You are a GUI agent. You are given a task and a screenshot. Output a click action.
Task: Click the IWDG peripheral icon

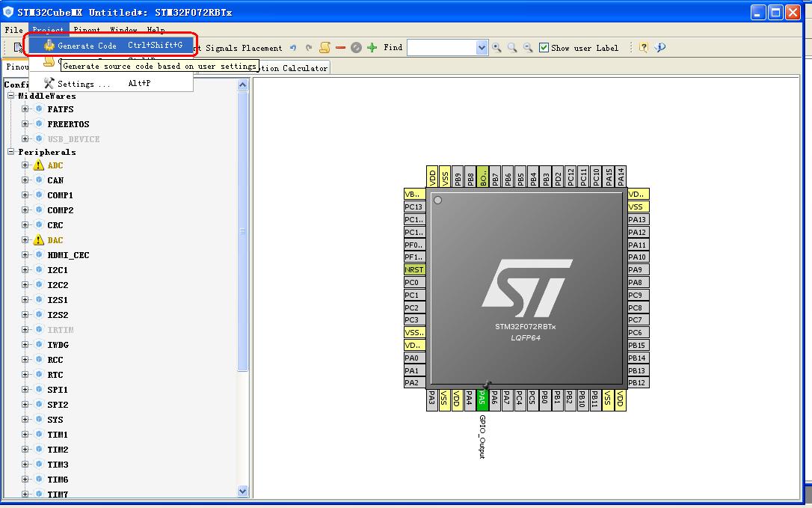(39, 345)
